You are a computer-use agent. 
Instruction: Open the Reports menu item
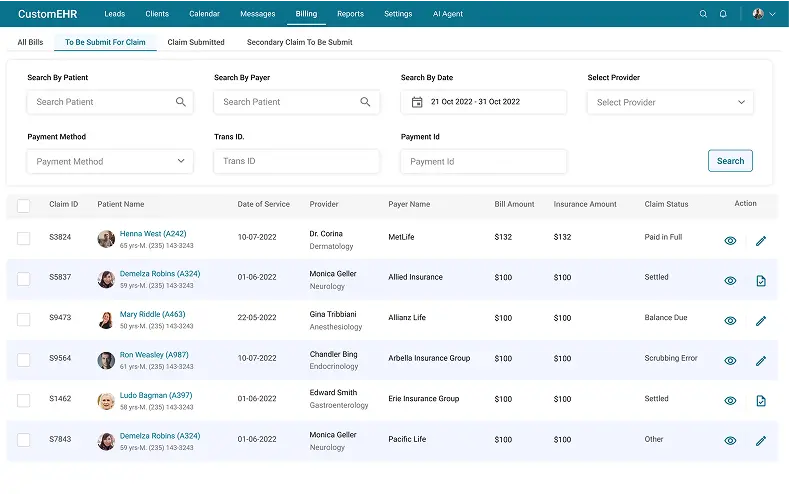350,14
